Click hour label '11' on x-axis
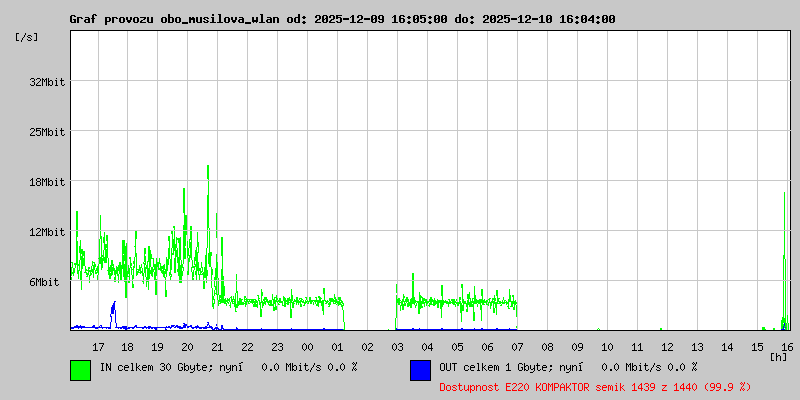The height and width of the screenshot is (400, 800). click(x=637, y=347)
